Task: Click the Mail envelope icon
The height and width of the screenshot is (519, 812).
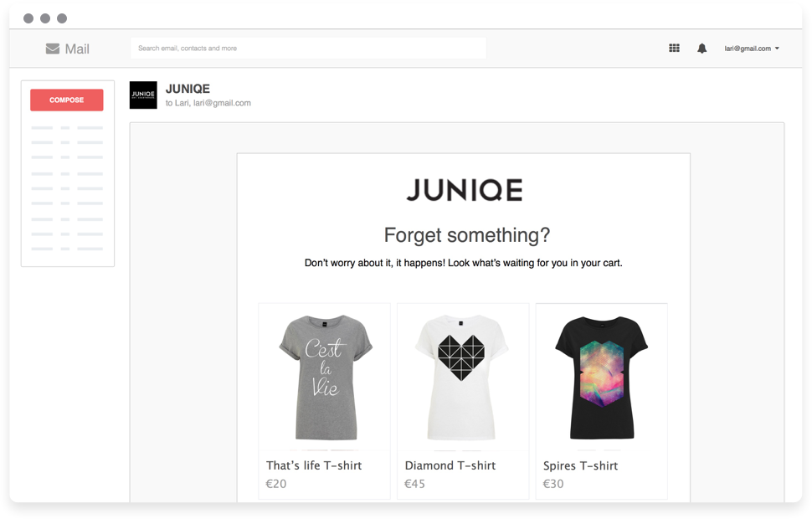Action: (x=52, y=49)
